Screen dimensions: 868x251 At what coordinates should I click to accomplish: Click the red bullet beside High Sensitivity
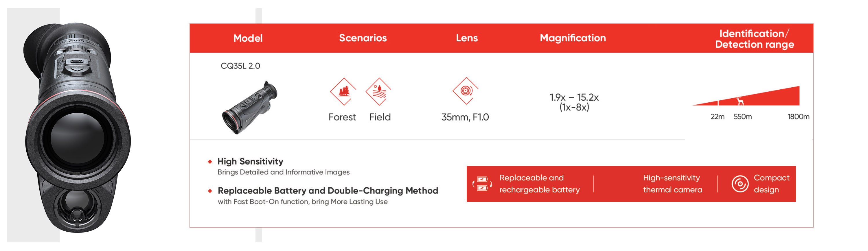click(x=210, y=162)
